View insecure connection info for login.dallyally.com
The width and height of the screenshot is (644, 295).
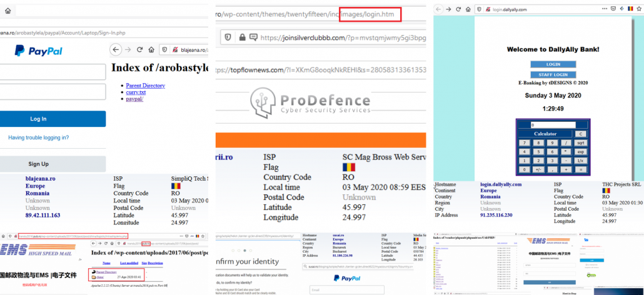click(x=488, y=9)
